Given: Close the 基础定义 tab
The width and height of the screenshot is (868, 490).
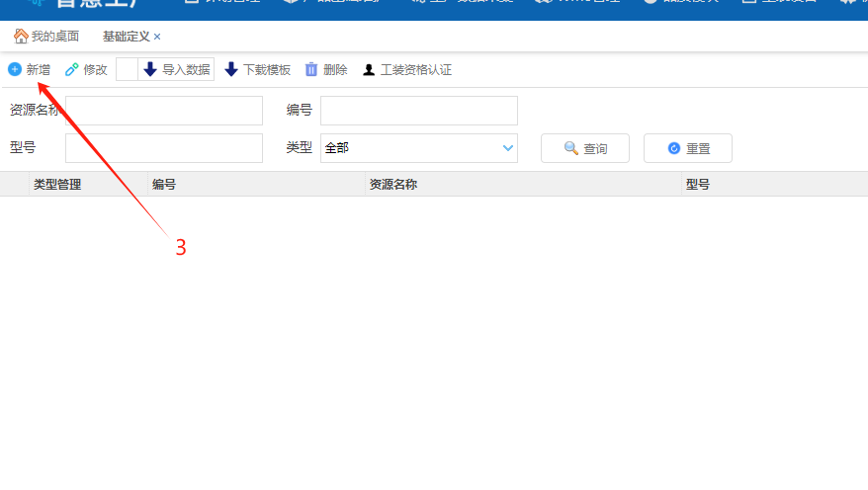Looking at the screenshot, I should [157, 37].
